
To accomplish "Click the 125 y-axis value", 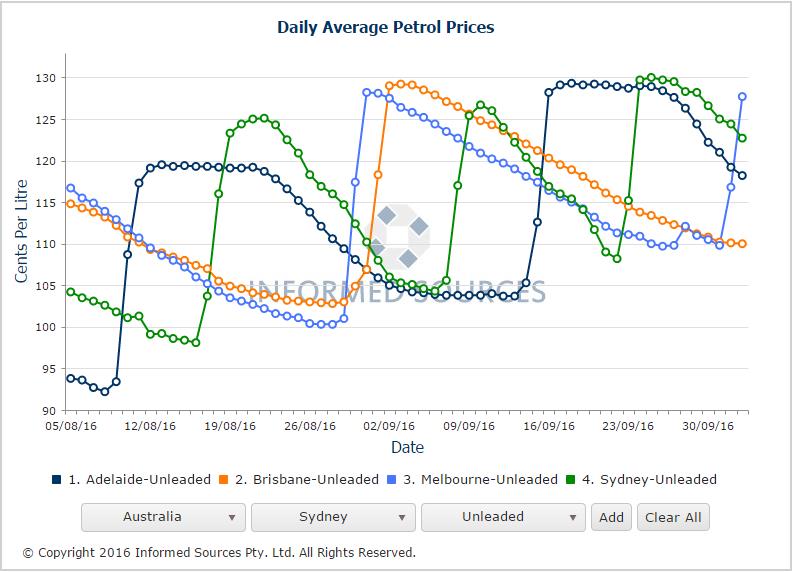I will pyautogui.click(x=46, y=120).
